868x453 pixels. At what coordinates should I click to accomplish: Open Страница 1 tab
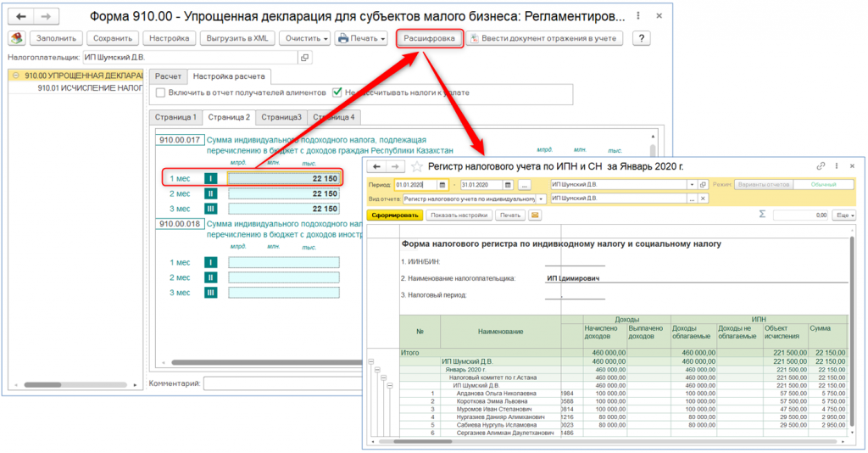(175, 117)
